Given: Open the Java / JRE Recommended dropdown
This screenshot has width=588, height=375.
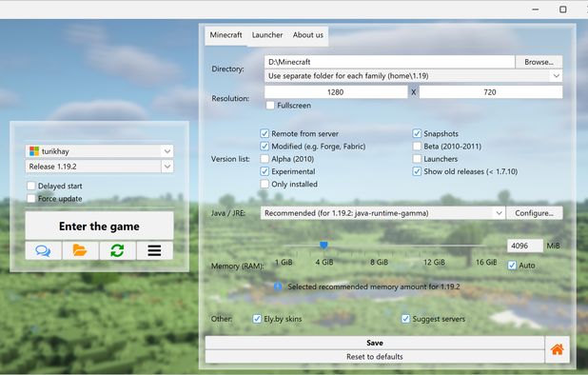Looking at the screenshot, I should coord(382,213).
